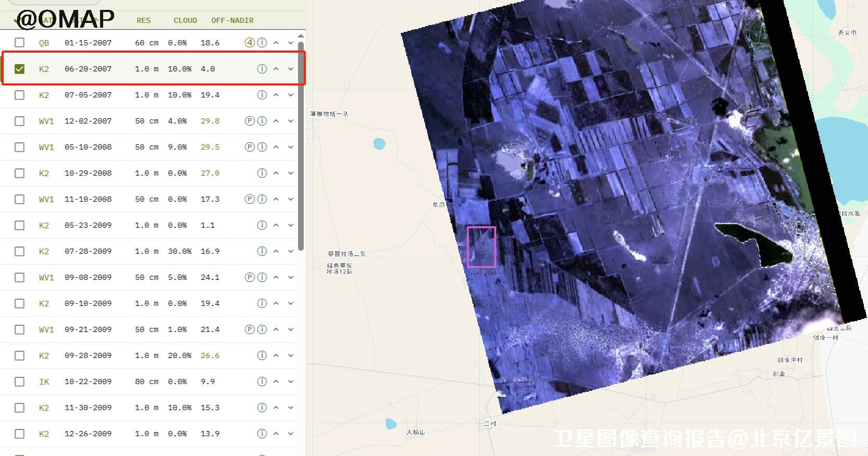The width and height of the screenshot is (868, 456).
Task: Expand down chevron for K2 09-28-2009 row
Action: [291, 355]
